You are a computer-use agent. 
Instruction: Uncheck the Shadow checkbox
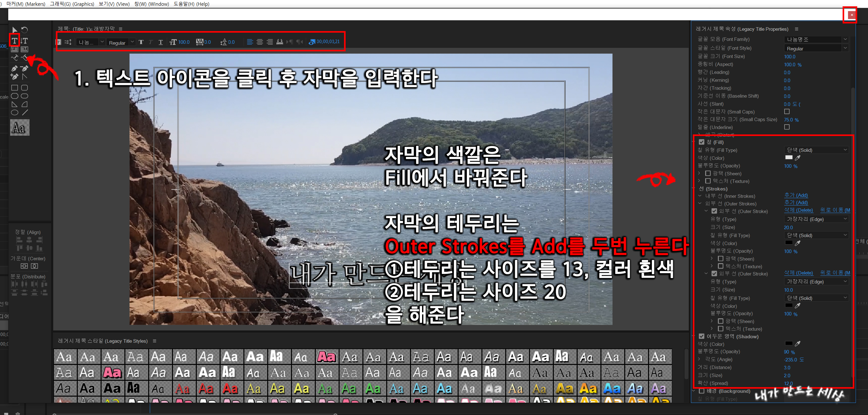[x=702, y=336]
